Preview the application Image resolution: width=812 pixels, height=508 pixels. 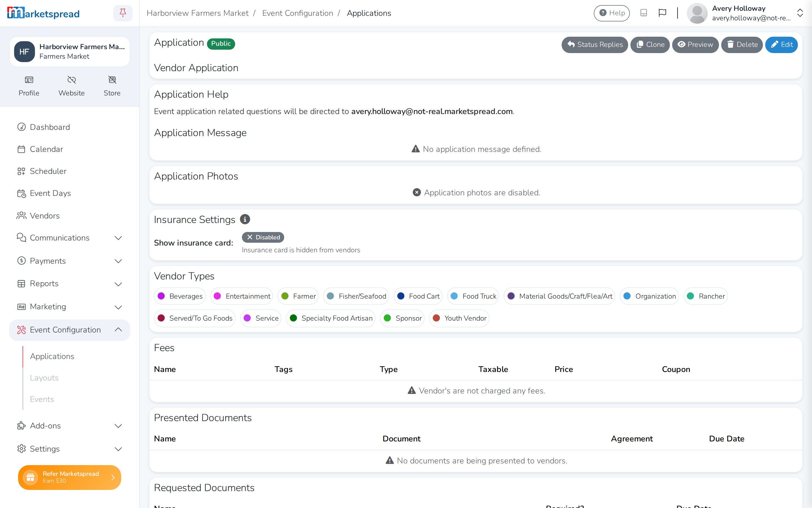[x=695, y=45]
